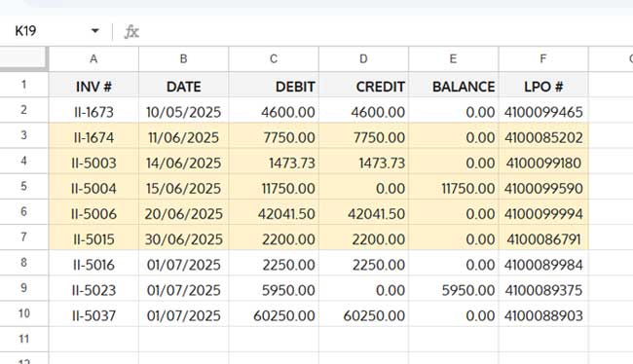
Task: Select row 6 header
Action: tap(23, 212)
